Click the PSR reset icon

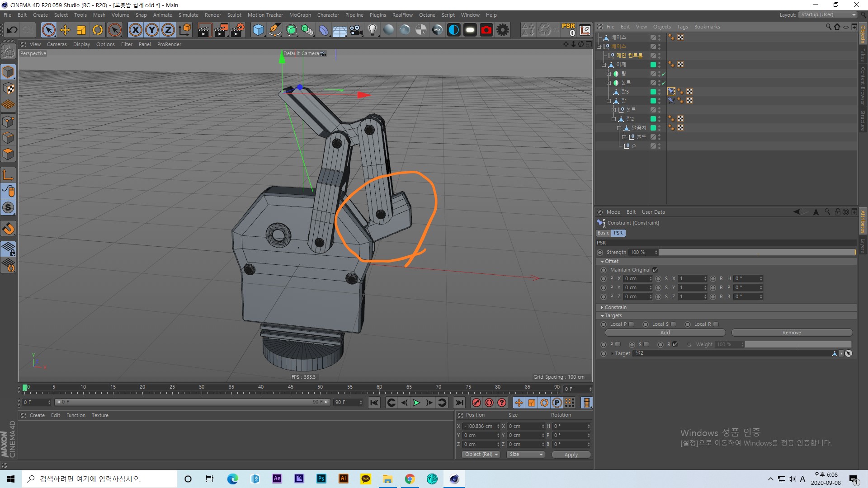click(568, 30)
